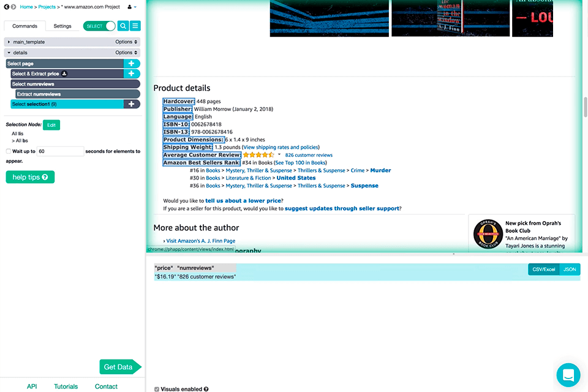Click the highlighted Publisher: label
This screenshot has height=392, width=588.
178,109
